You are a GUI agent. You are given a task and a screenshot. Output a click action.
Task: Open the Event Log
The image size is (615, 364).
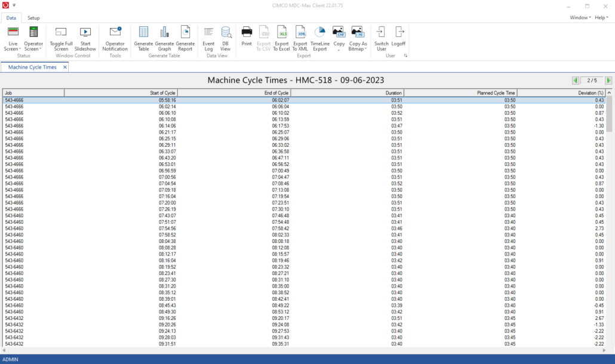coord(208,39)
